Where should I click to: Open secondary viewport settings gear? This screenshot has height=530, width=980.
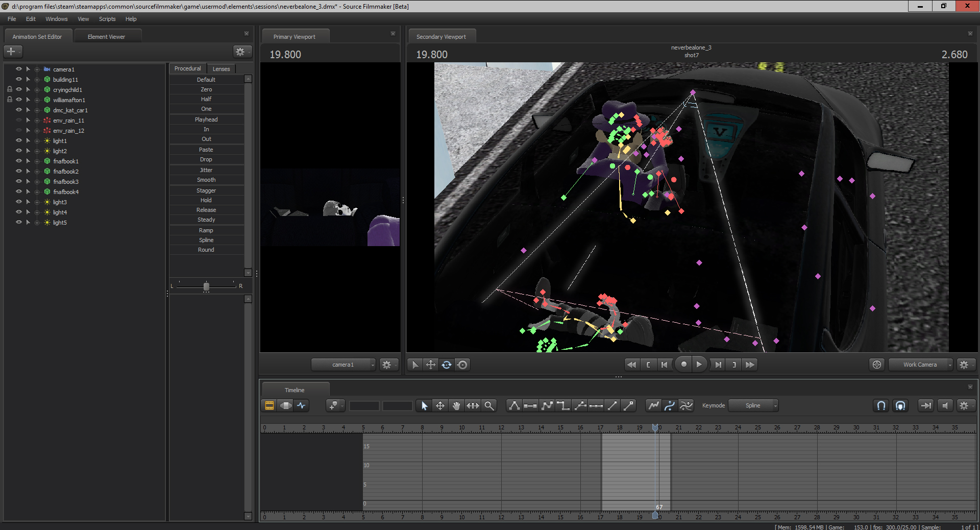pos(966,365)
